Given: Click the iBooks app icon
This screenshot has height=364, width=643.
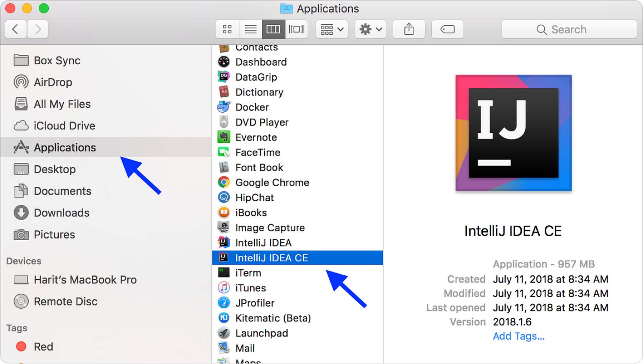Looking at the screenshot, I should 224,212.
